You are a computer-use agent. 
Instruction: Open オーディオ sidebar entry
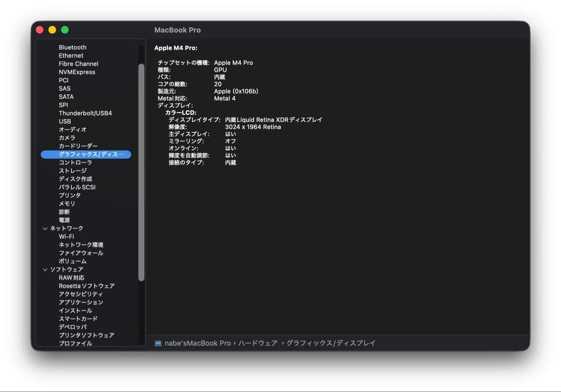(73, 129)
